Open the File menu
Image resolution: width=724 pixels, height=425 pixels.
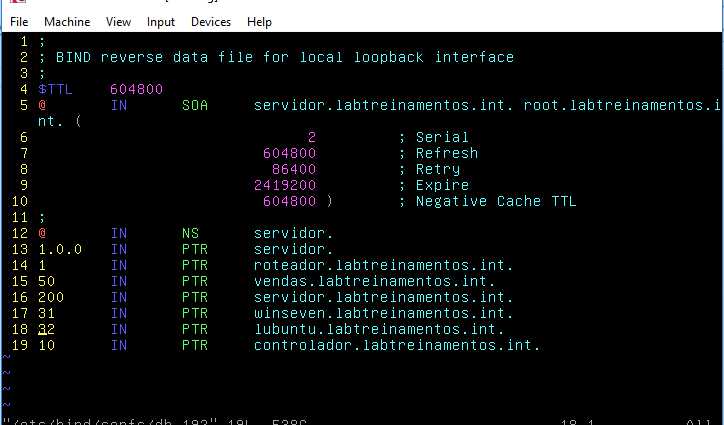19,22
